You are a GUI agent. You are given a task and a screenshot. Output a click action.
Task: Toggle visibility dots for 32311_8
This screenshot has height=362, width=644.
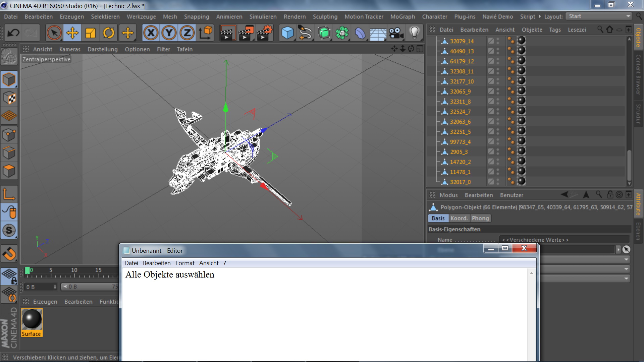tap(498, 101)
